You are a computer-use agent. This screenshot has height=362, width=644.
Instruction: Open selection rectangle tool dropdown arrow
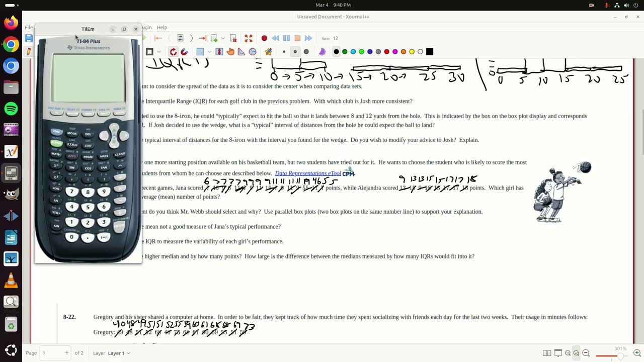[210, 52]
